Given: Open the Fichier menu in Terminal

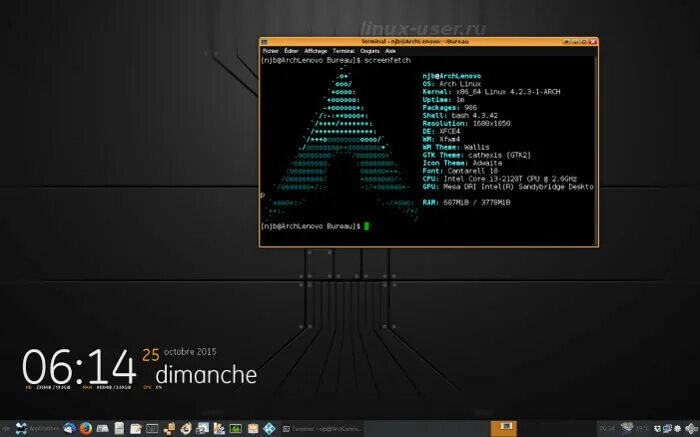Looking at the screenshot, I should [271, 51].
